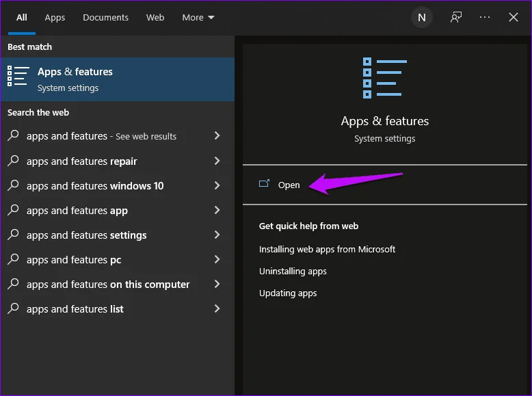Expand chevron for 'apps and features app'
532x396 pixels.
click(217, 210)
